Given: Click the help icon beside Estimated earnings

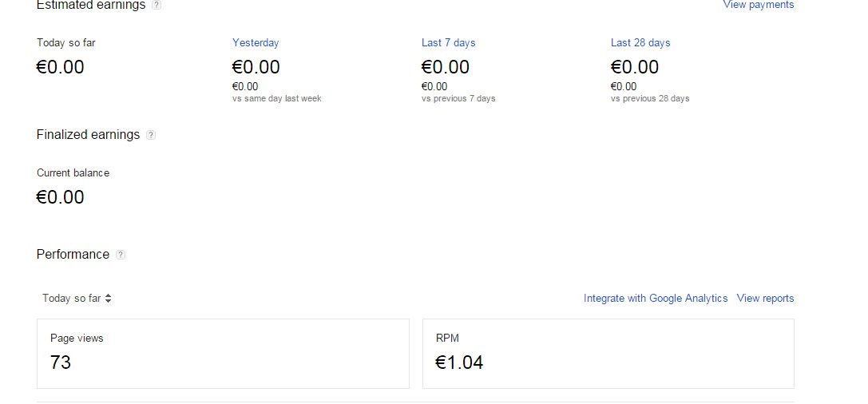Looking at the screenshot, I should [157, 5].
